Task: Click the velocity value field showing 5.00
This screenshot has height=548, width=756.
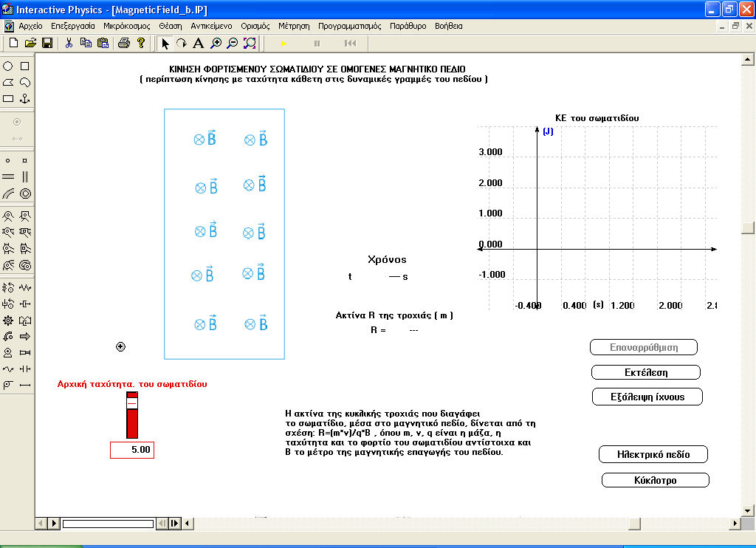Action: pyautogui.click(x=132, y=450)
